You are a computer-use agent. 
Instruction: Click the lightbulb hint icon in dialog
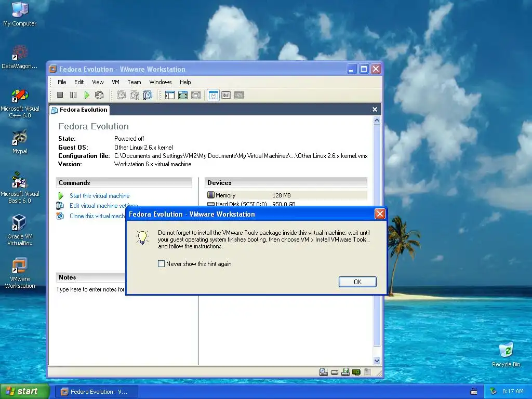pyautogui.click(x=142, y=237)
